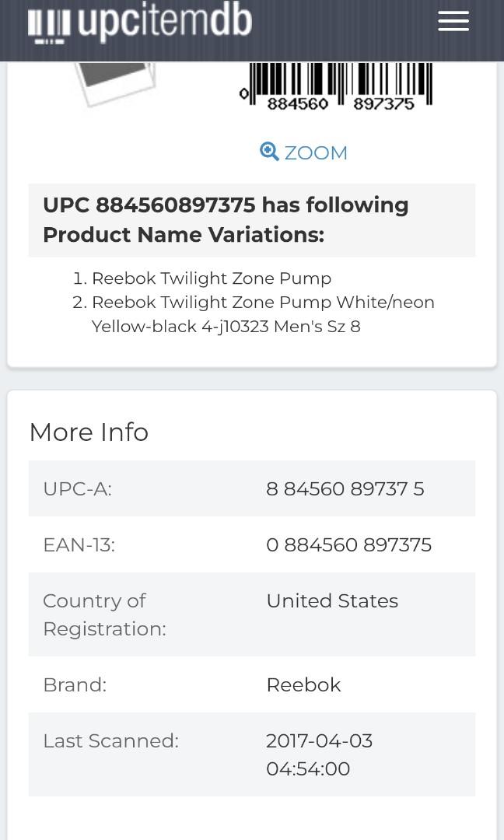Click the barcode image
The width and height of the screenshot is (504, 840).
[x=336, y=86]
